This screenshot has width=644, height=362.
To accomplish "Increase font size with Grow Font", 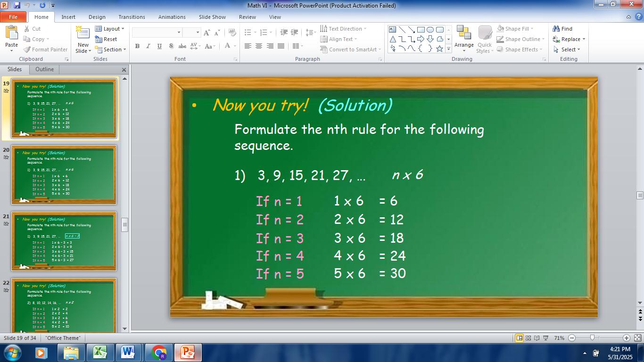I will point(206,33).
